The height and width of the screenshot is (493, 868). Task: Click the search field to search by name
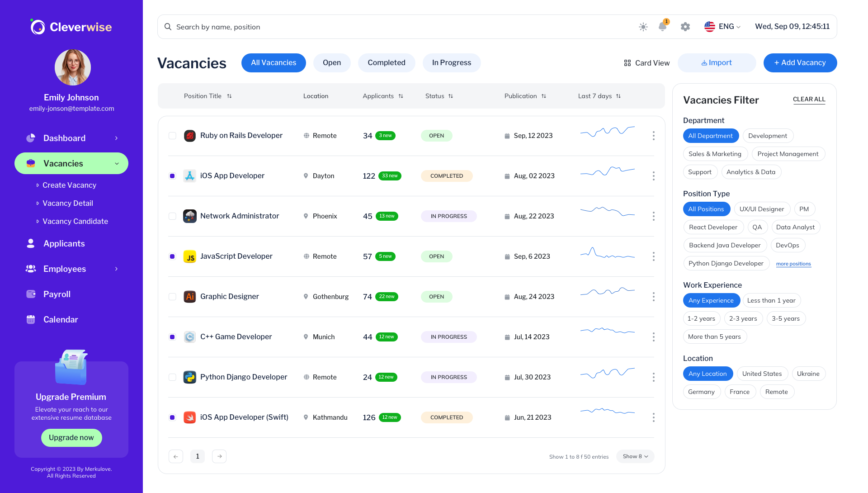[316, 27]
